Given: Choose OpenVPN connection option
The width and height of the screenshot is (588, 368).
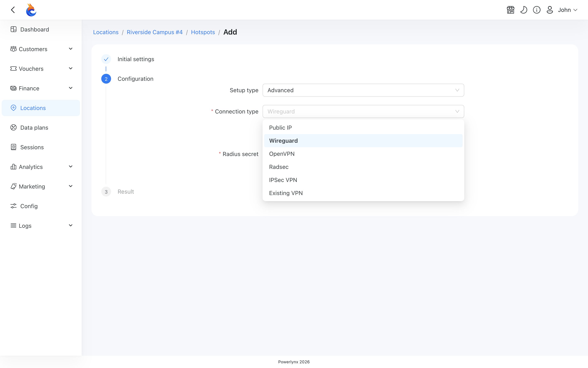Looking at the screenshot, I should [x=363, y=154].
